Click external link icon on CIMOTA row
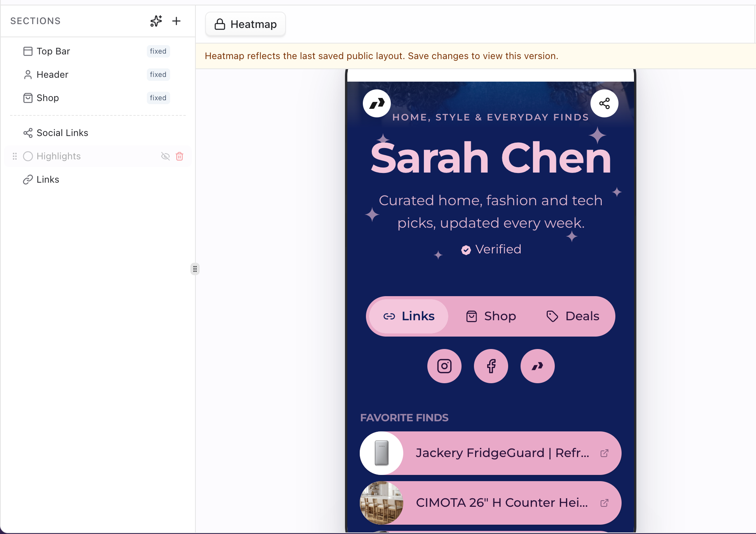 pyautogui.click(x=604, y=503)
